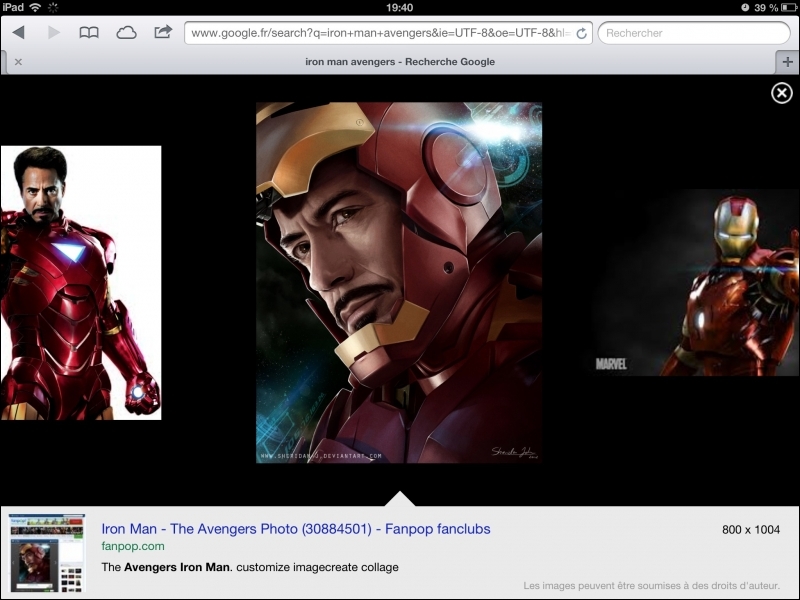This screenshot has width=800, height=600.
Task: Tap the share action icon
Action: [x=163, y=32]
